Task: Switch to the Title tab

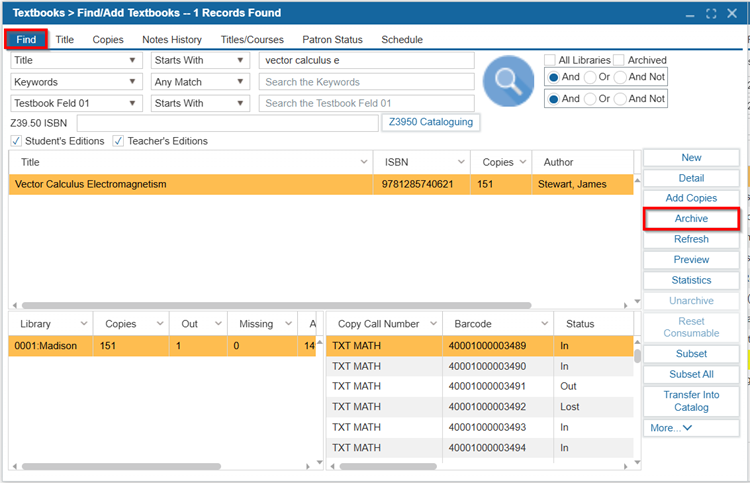Action: tap(65, 40)
